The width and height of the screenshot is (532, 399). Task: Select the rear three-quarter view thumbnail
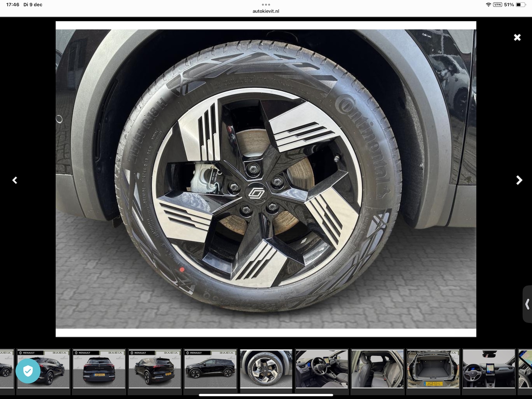point(154,369)
